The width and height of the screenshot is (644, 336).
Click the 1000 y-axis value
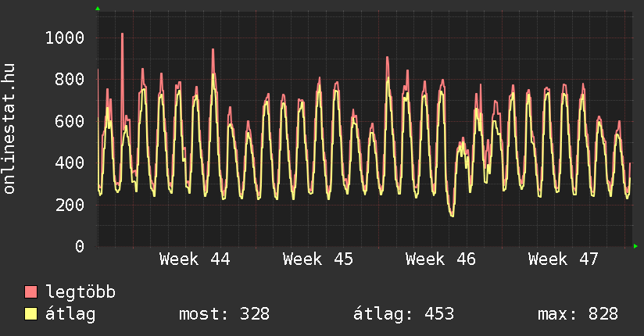click(64, 38)
